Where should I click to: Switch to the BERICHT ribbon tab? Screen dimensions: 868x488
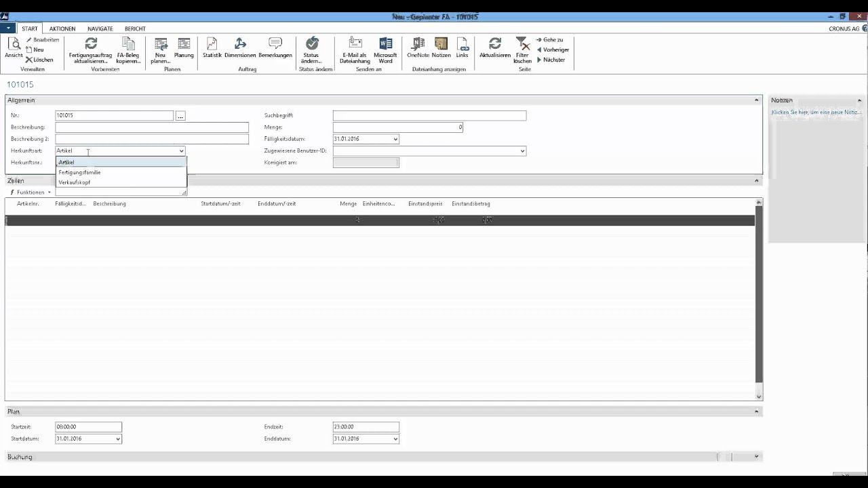click(135, 28)
